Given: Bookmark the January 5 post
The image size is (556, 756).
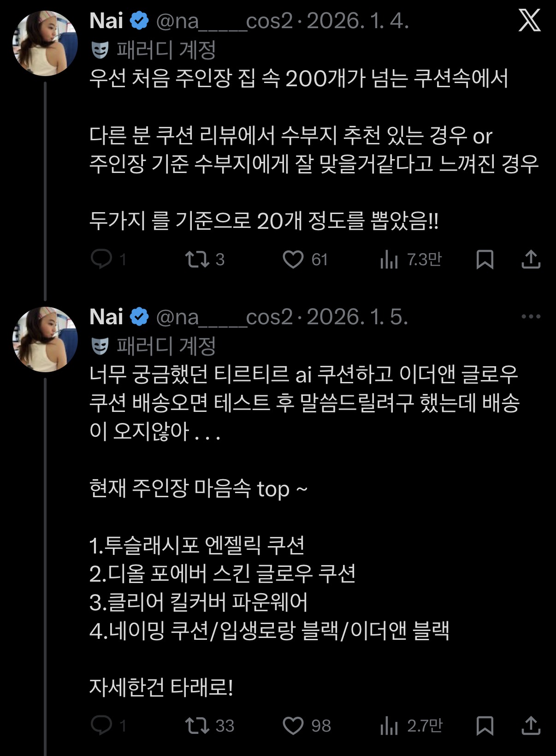Looking at the screenshot, I should (x=485, y=726).
